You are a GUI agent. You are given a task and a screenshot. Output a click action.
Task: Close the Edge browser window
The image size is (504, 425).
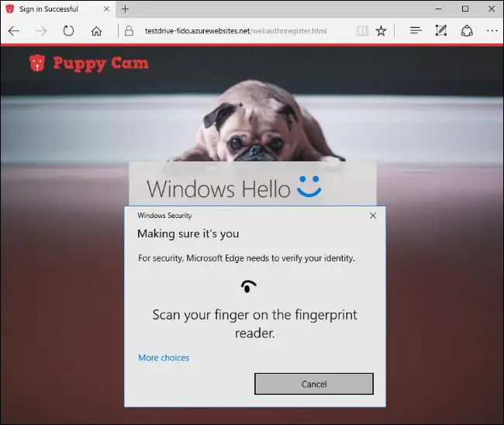click(492, 9)
